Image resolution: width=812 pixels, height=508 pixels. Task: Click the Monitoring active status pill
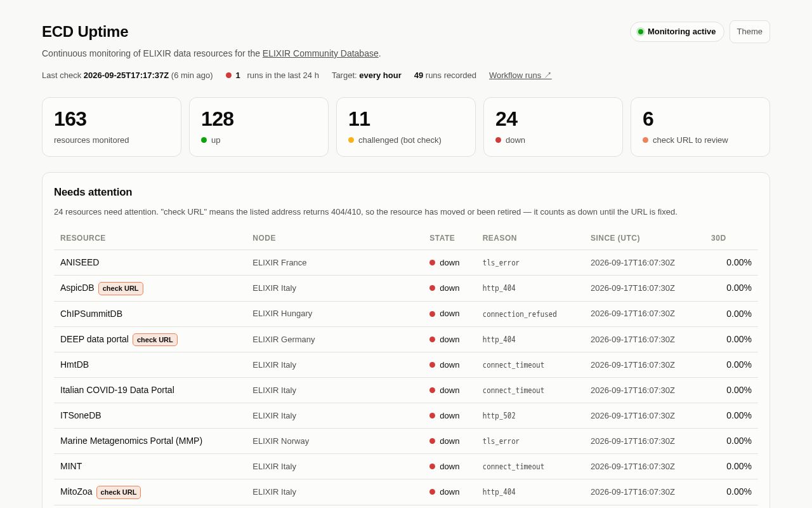click(677, 32)
